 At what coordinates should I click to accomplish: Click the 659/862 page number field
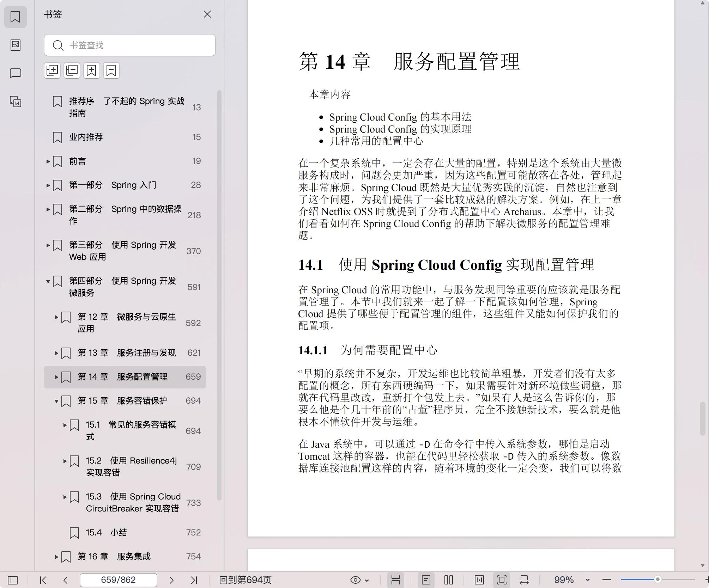(119, 580)
